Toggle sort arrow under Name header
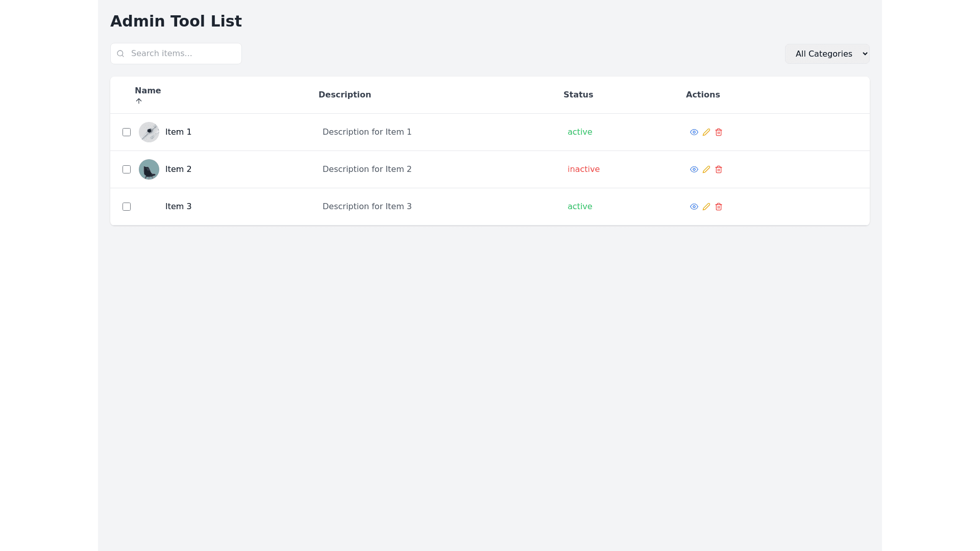Viewport: 980px width, 551px height. [139, 101]
